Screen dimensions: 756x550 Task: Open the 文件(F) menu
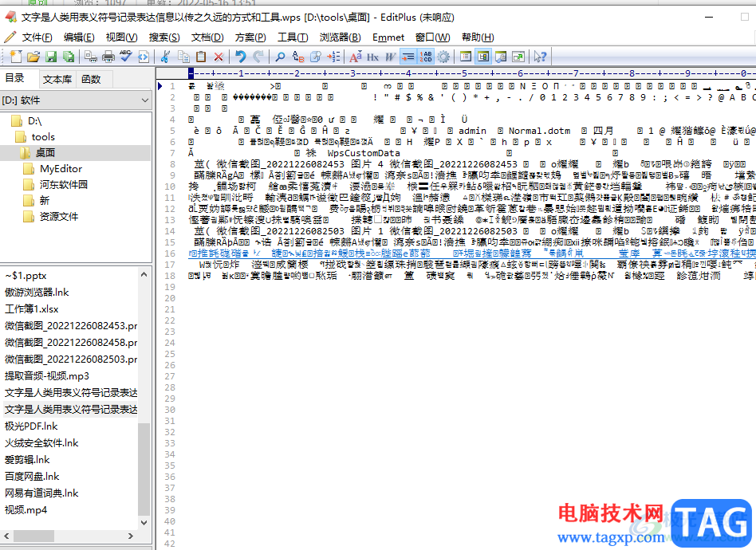coord(37,37)
